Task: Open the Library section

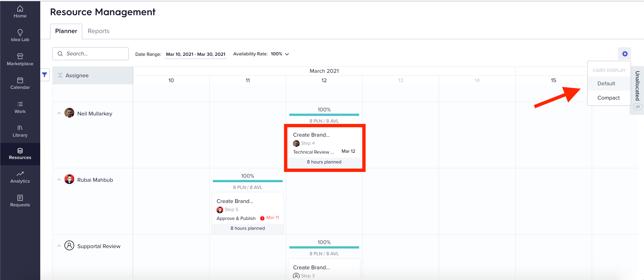Action: 20,131
